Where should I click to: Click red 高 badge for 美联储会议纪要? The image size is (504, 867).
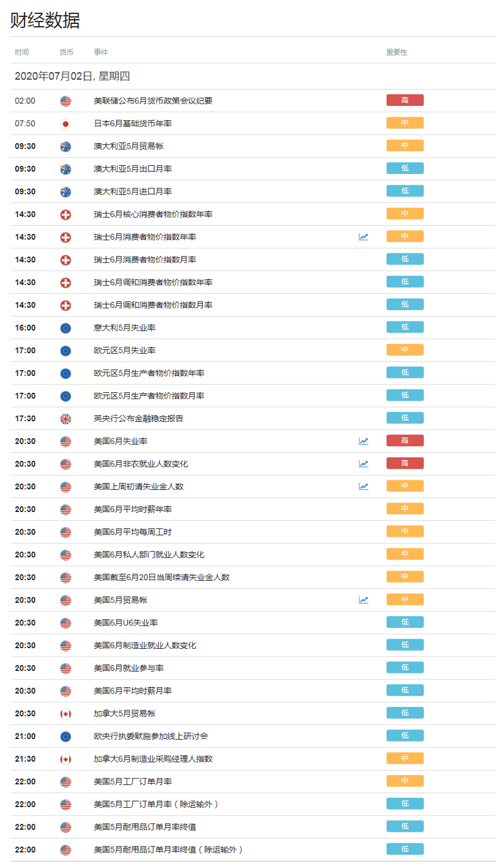(x=405, y=100)
